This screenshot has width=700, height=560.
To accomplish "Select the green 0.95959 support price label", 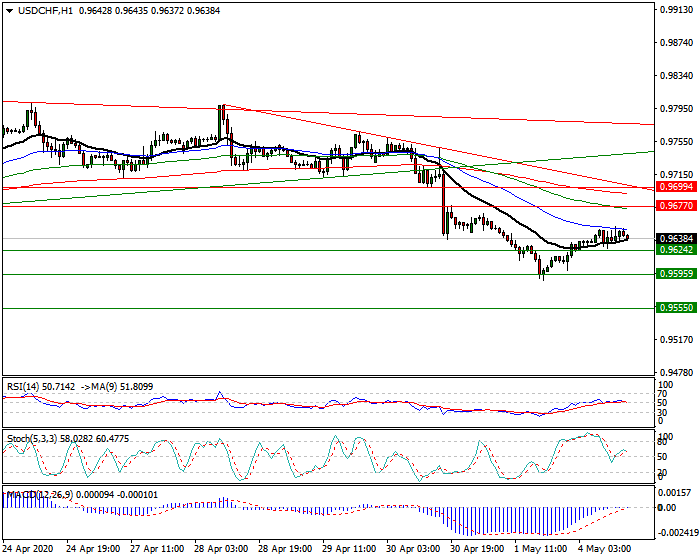I will pos(676,274).
